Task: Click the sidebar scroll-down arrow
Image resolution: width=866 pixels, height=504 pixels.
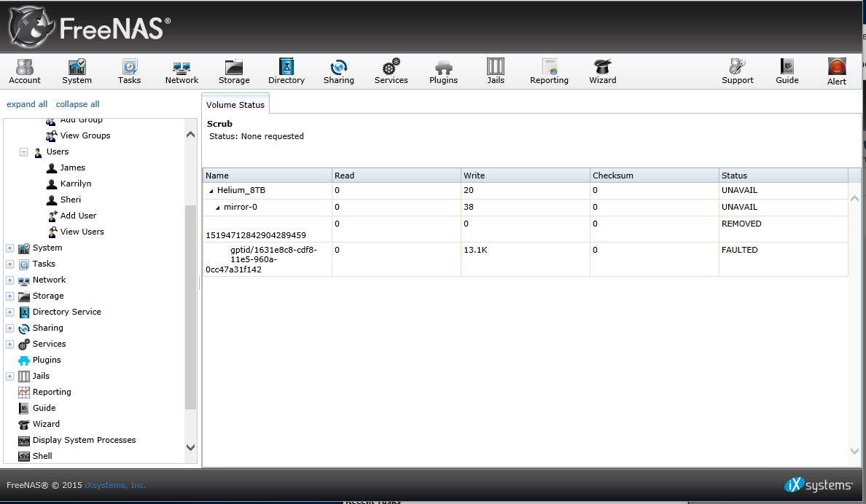Action: tap(190, 447)
